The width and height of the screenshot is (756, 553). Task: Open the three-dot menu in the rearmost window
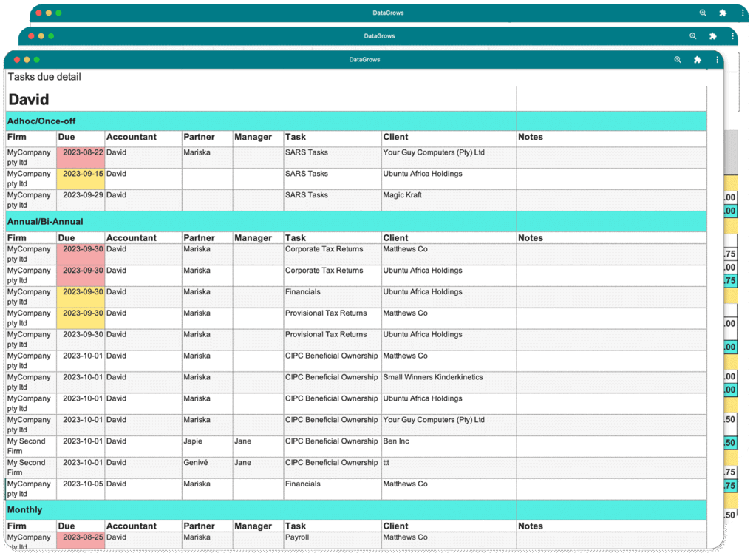(743, 13)
